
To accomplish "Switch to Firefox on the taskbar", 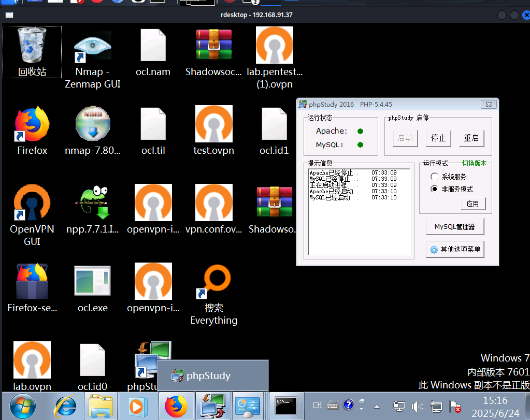I will [x=176, y=406].
